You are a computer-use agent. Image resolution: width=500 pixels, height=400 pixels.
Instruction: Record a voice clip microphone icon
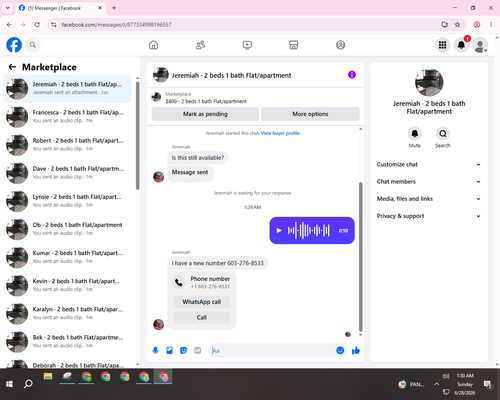(x=155, y=350)
